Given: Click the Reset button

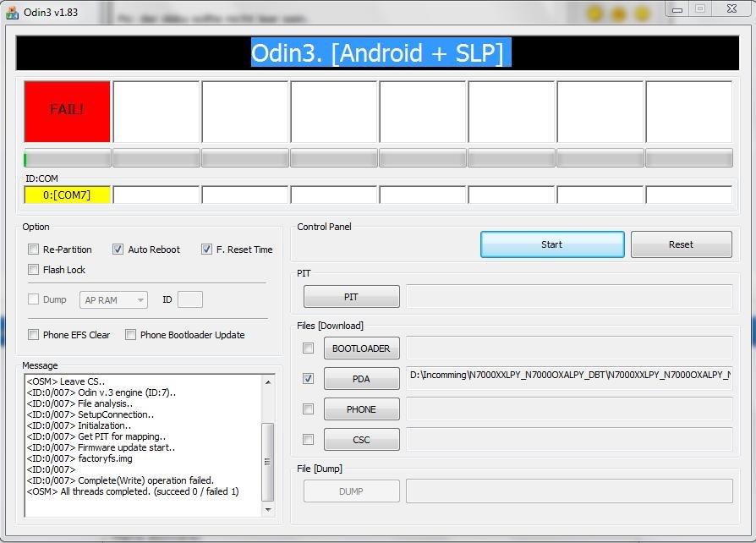Looking at the screenshot, I should tap(681, 244).
